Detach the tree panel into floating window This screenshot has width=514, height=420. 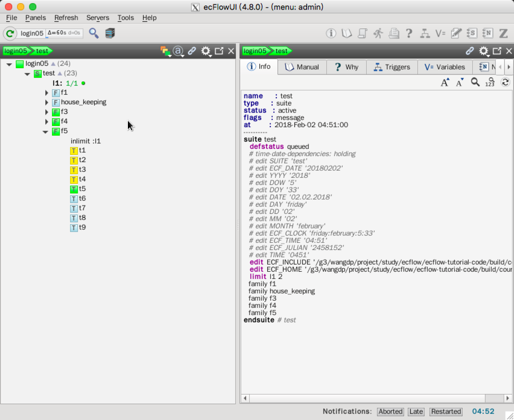tap(219, 51)
